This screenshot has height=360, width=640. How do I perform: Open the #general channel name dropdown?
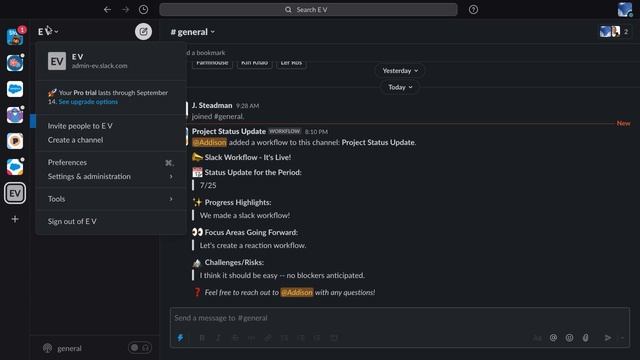[x=193, y=32]
